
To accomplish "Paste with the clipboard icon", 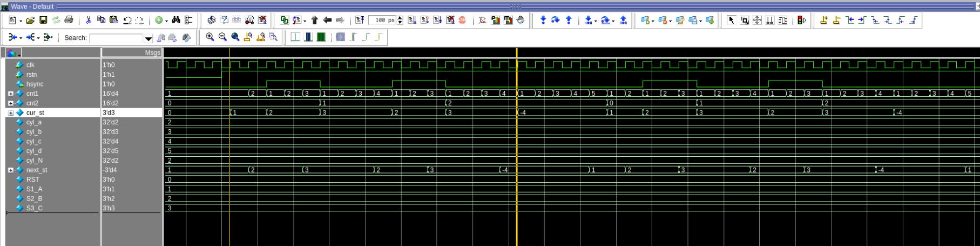I will [x=113, y=20].
